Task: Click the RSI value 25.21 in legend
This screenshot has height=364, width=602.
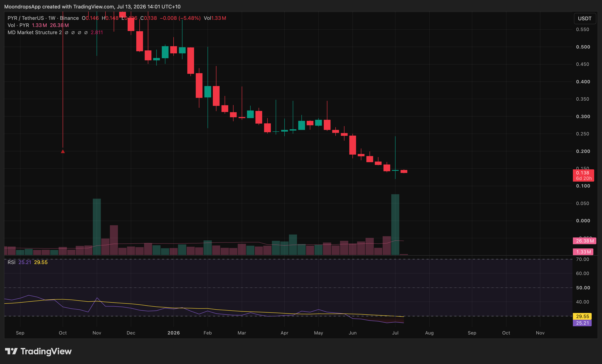Action: pyautogui.click(x=25, y=262)
